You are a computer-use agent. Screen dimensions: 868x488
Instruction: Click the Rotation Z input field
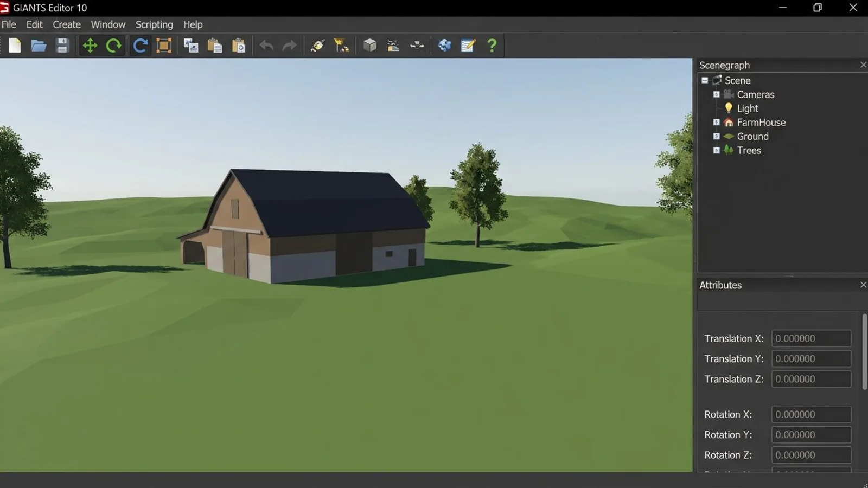coord(811,455)
